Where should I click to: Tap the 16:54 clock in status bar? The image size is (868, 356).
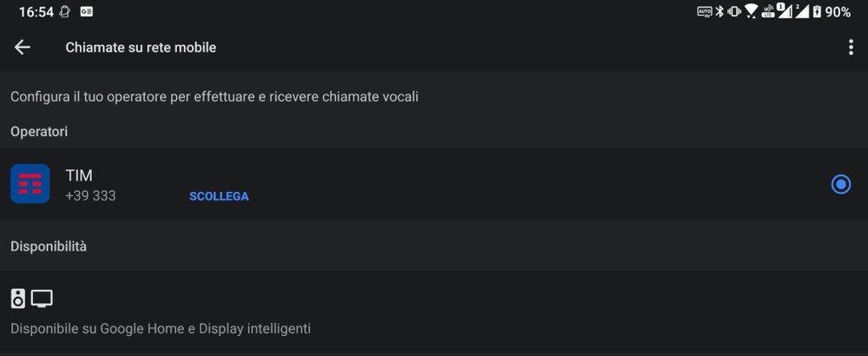click(x=36, y=12)
